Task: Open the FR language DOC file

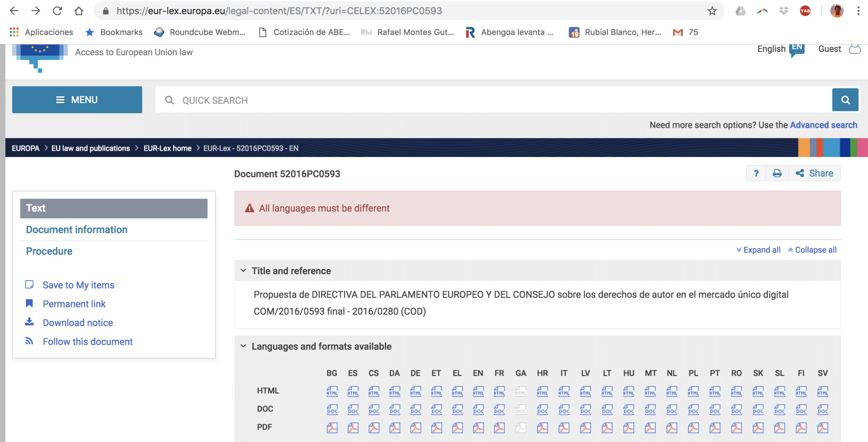Action: coord(499,410)
